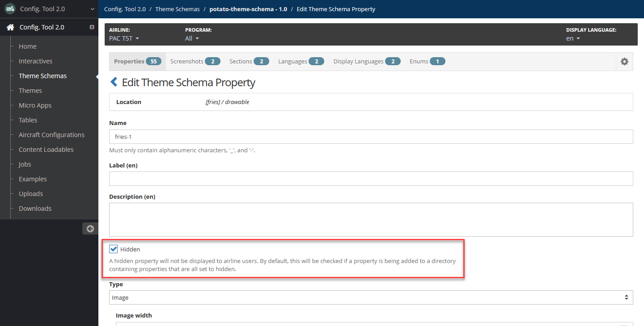Image resolution: width=644 pixels, height=326 pixels.
Task: Click the Label (en) input field
Action: (371, 179)
